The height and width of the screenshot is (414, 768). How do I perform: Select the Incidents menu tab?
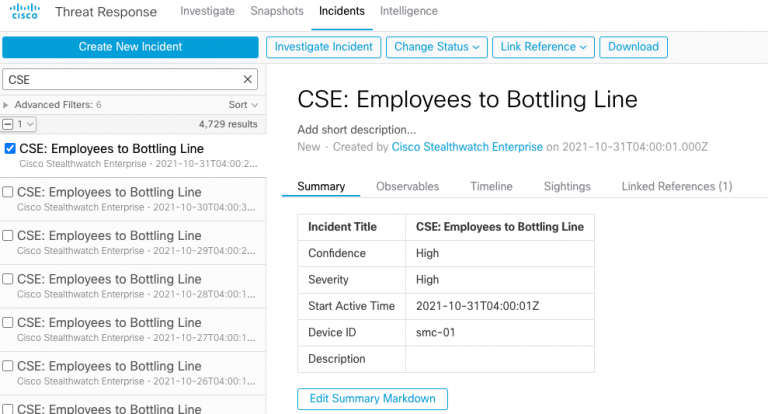pyautogui.click(x=342, y=11)
